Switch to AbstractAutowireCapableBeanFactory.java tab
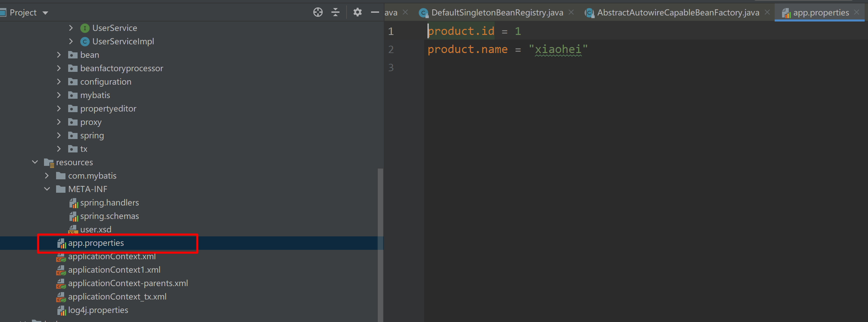Viewport: 868px width, 322px height. [x=678, y=13]
